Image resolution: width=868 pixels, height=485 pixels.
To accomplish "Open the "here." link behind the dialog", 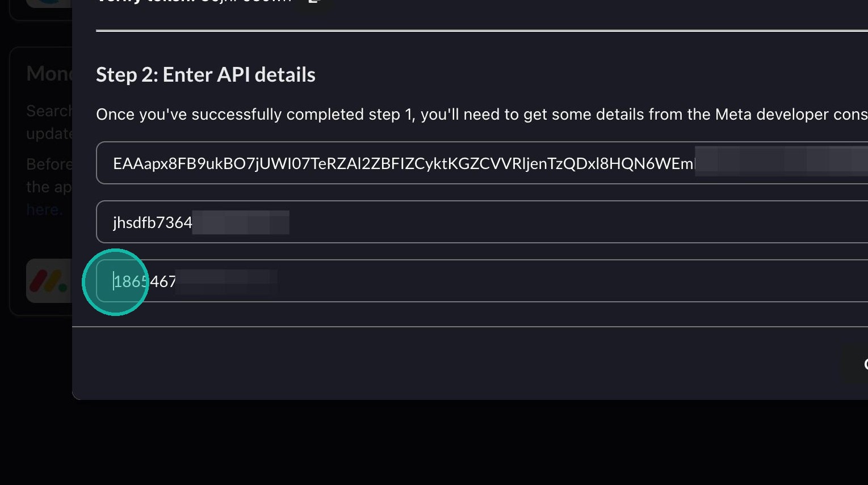I will [x=44, y=209].
